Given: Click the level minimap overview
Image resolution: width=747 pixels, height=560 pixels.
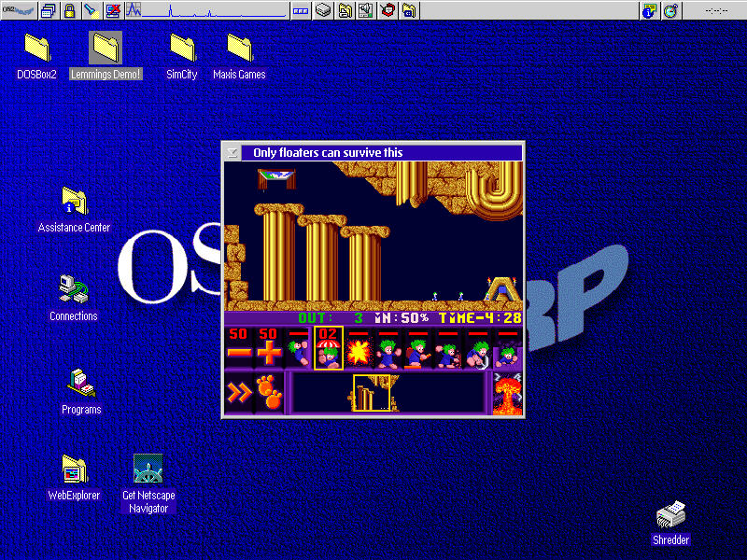Looking at the screenshot, I should pyautogui.click(x=388, y=393).
